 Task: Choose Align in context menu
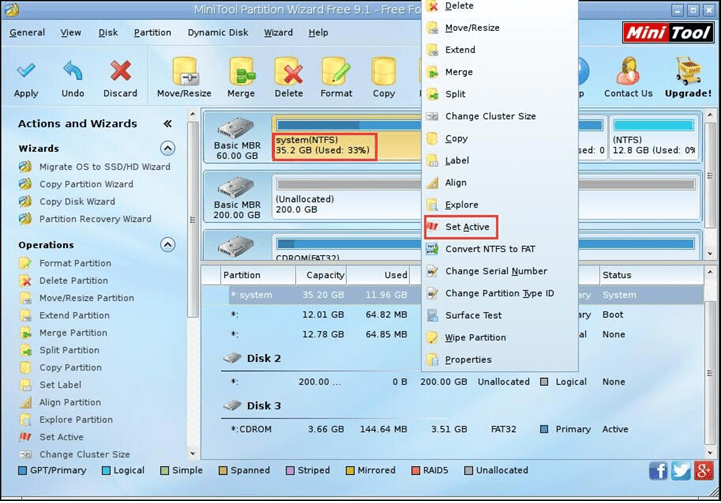500,183
